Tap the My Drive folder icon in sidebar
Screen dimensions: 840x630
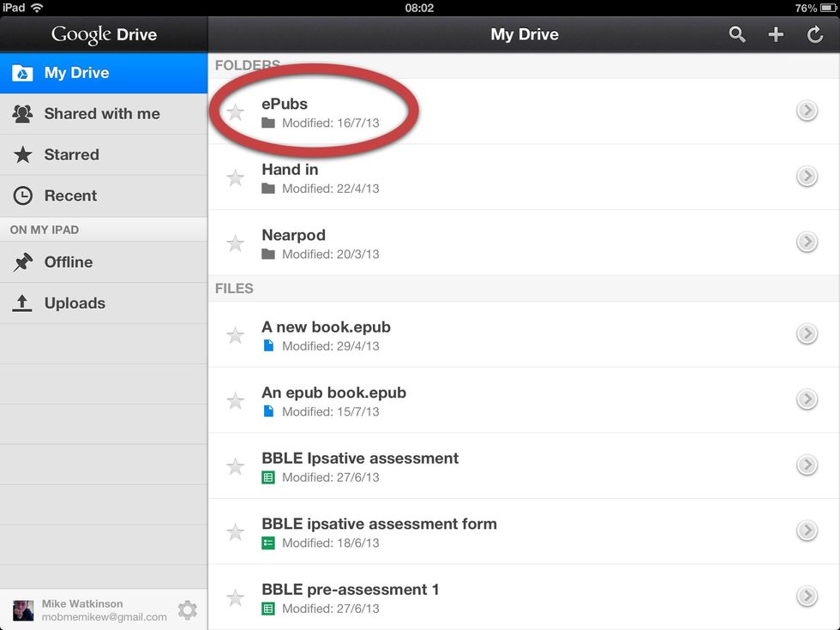(22, 73)
